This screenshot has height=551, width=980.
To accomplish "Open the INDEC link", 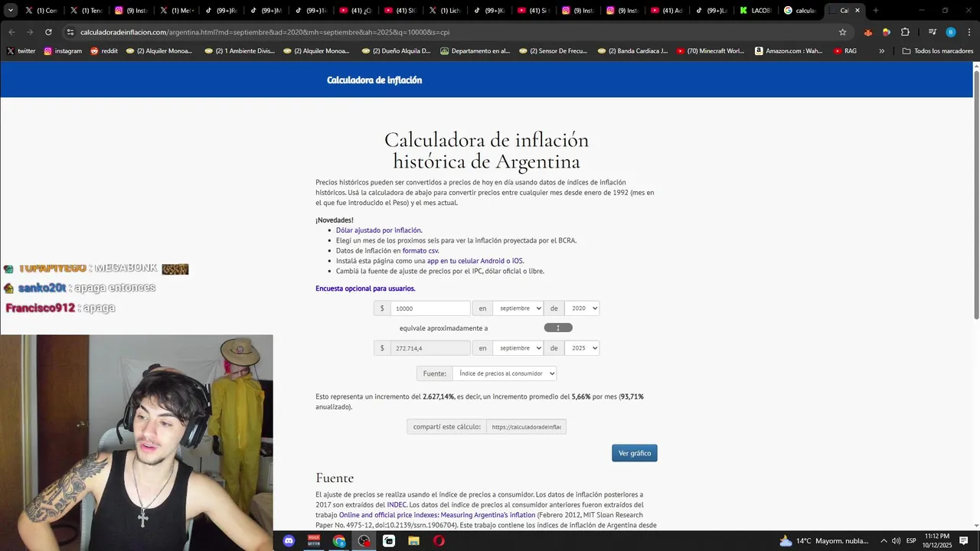I will [x=397, y=505].
